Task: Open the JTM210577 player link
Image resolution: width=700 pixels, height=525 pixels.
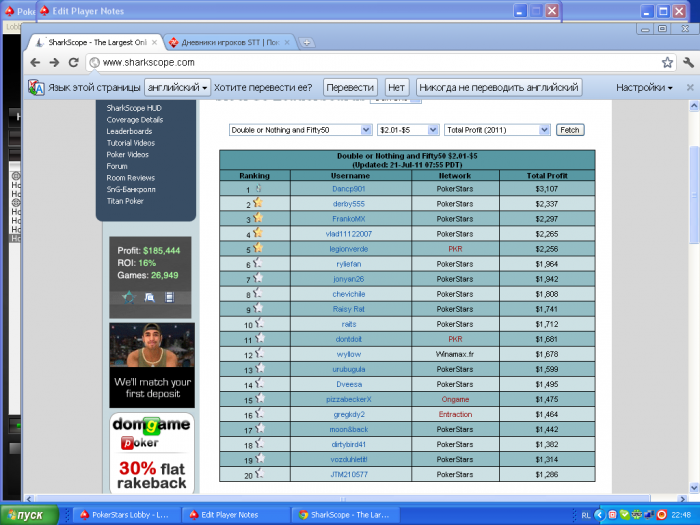Action: pyautogui.click(x=349, y=474)
